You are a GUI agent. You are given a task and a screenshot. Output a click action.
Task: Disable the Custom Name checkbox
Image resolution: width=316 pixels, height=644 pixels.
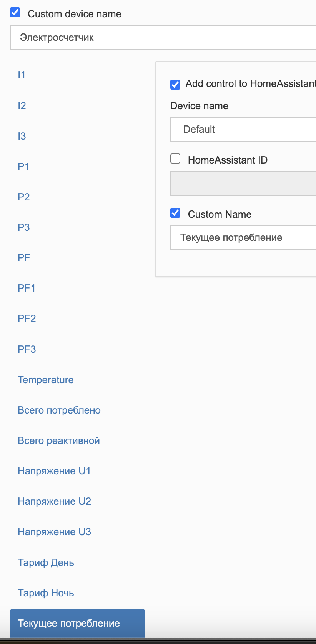(175, 213)
